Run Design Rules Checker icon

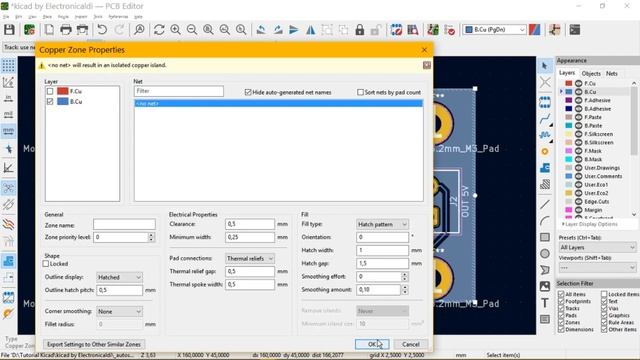pyautogui.click(x=449, y=30)
